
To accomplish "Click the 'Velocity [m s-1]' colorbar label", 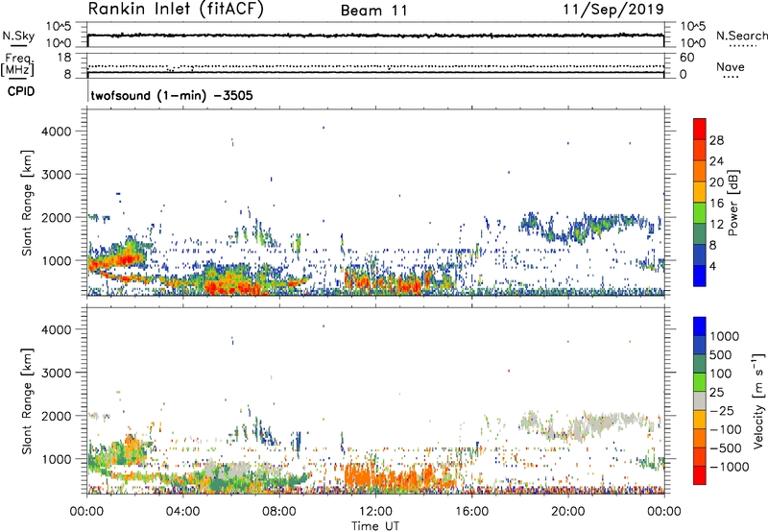I will click(758, 400).
